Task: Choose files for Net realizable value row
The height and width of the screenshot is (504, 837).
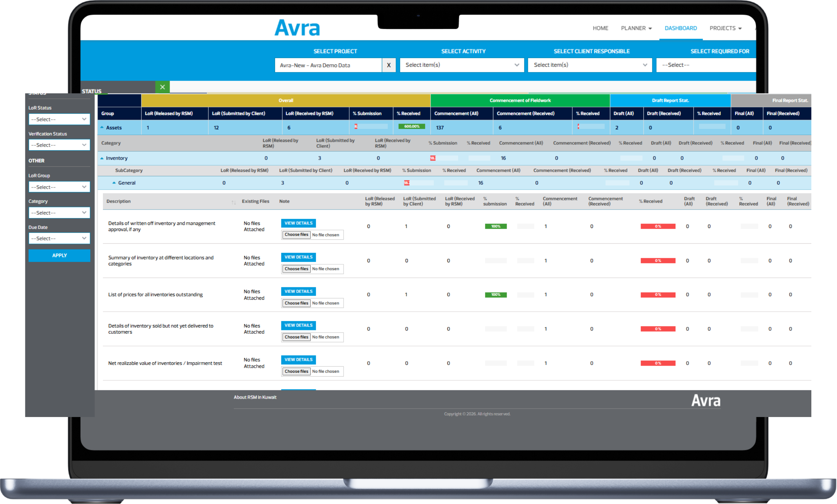Action: pyautogui.click(x=296, y=372)
